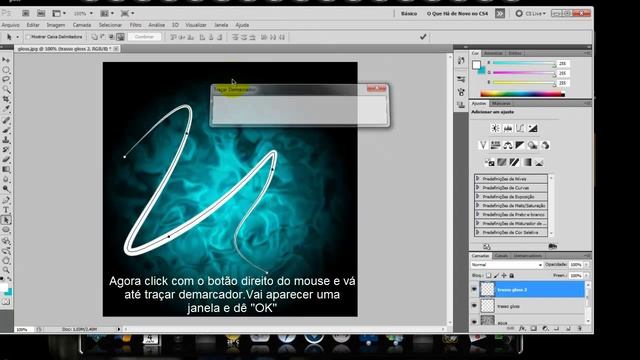Add a Curves adjustment
640x360 pixels.
tap(520, 129)
